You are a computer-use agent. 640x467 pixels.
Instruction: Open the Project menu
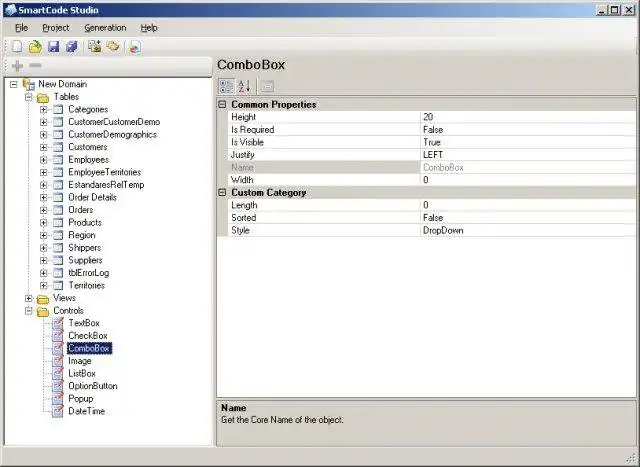[x=56, y=28]
